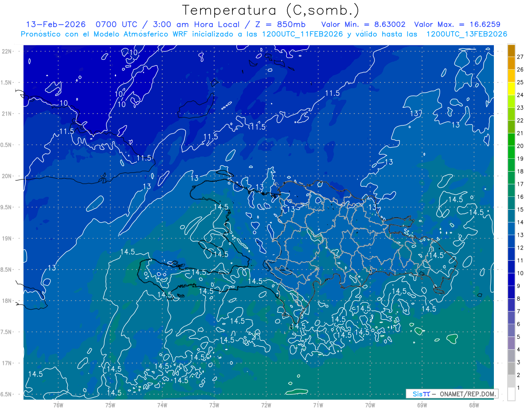Click colorbar scale label "21"
This screenshot has height=411, width=532.
520,133
